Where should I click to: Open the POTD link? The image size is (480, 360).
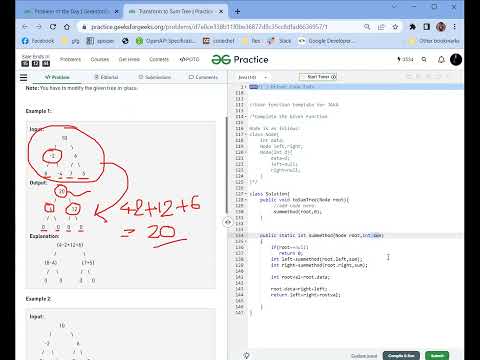[x=189, y=59]
